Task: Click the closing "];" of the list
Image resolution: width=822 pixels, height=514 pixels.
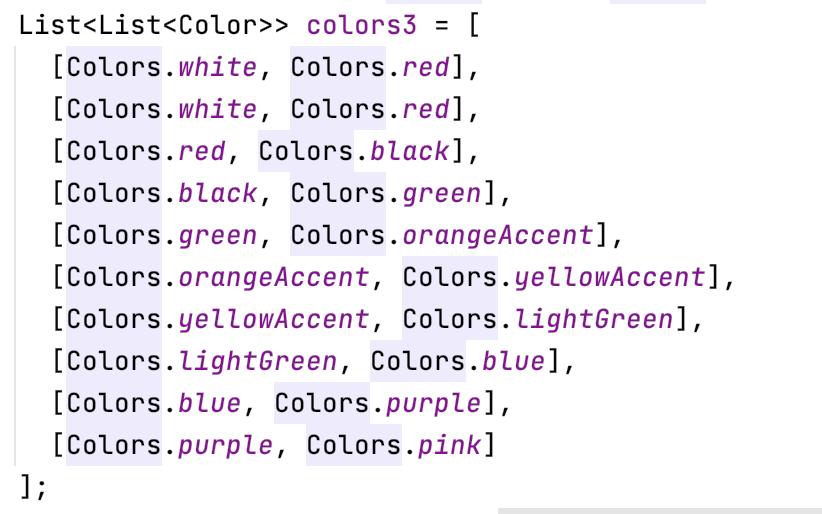Action: tap(33, 487)
